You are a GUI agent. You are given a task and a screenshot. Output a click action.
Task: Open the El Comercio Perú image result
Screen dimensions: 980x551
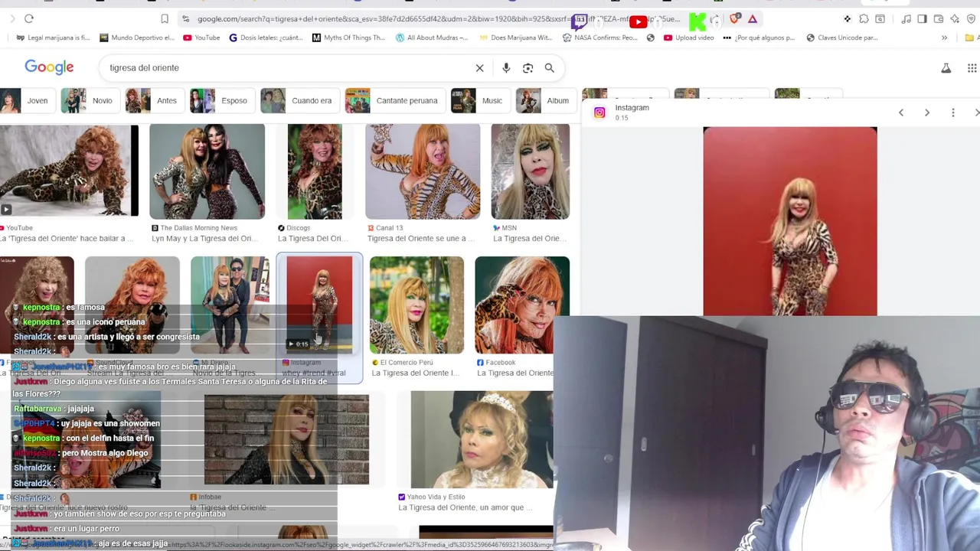coord(416,305)
